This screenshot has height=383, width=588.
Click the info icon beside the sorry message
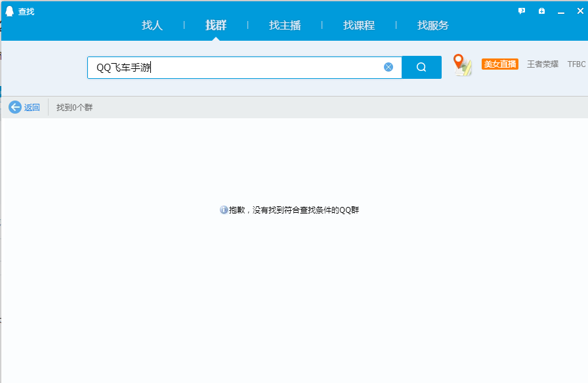click(x=224, y=210)
